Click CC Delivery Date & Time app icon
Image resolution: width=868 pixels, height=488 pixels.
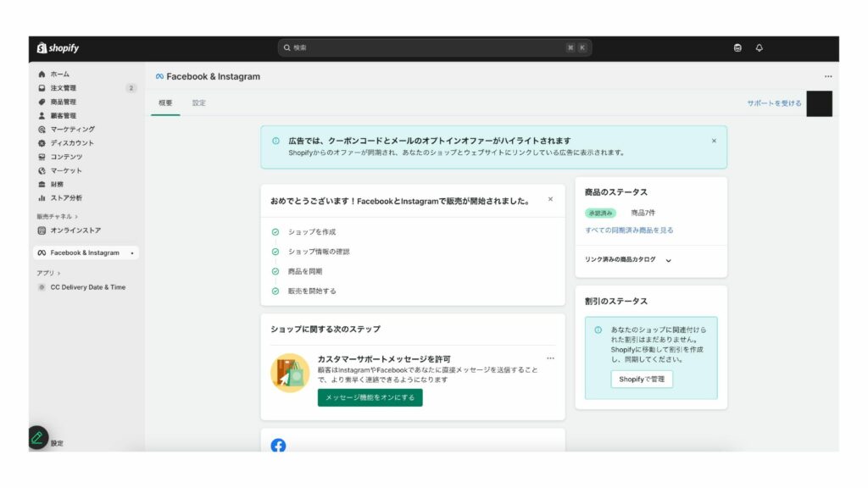coord(42,287)
